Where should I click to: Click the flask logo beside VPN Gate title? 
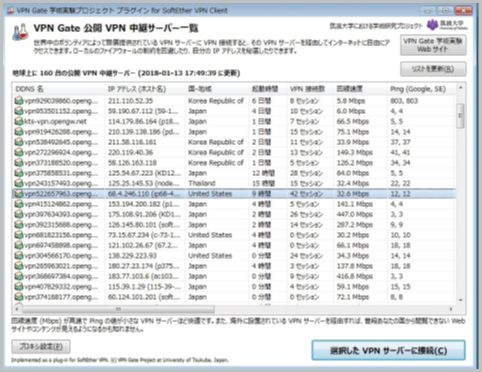20,33
